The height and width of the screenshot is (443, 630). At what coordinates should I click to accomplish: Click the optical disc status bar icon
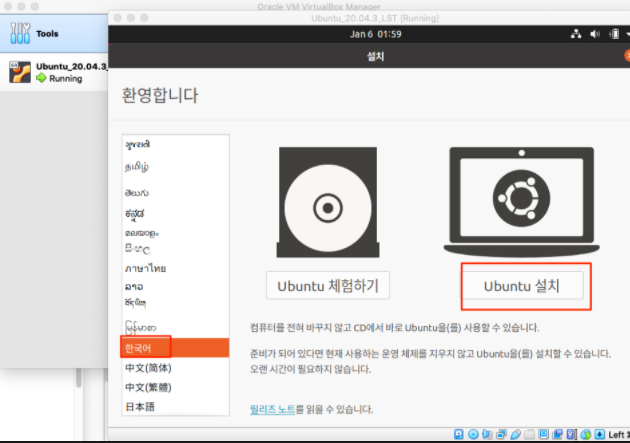473,434
